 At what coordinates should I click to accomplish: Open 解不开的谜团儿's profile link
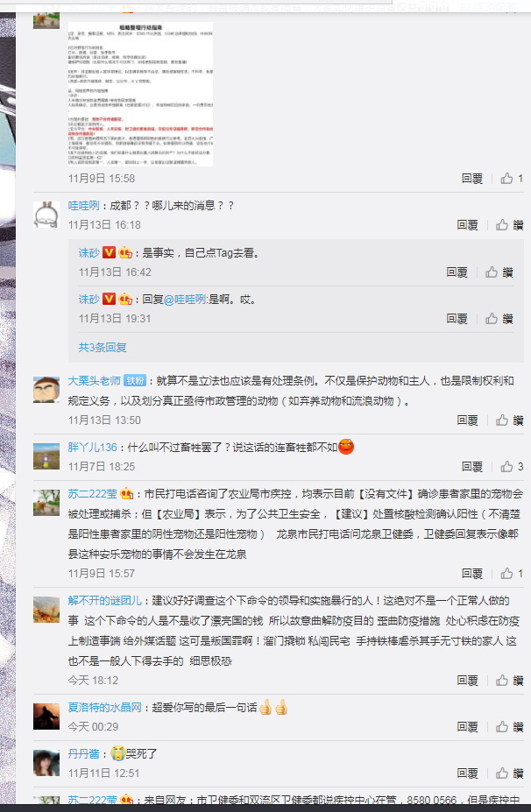[104, 600]
